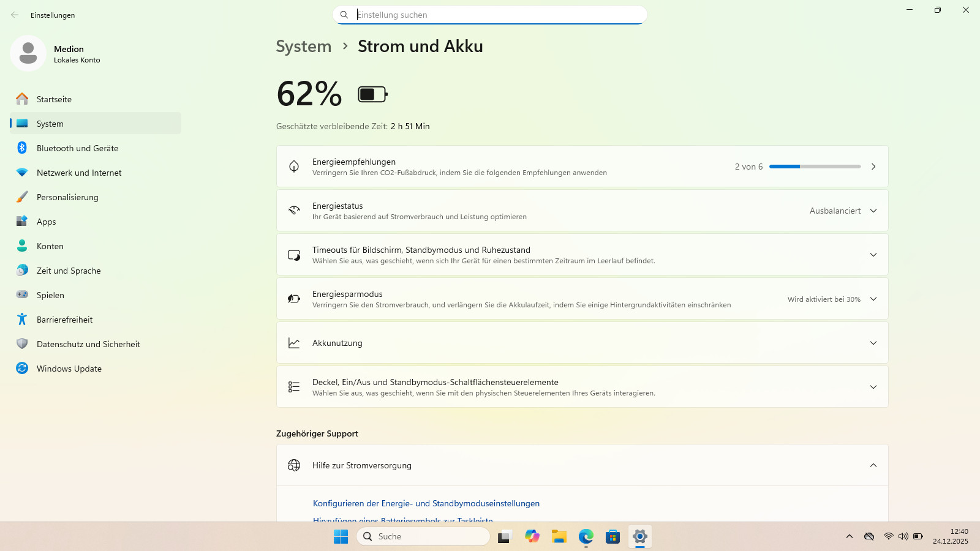Viewport: 980px width, 551px height.
Task: Collapse Hilfe zur Stromversorgung
Action: point(873,465)
